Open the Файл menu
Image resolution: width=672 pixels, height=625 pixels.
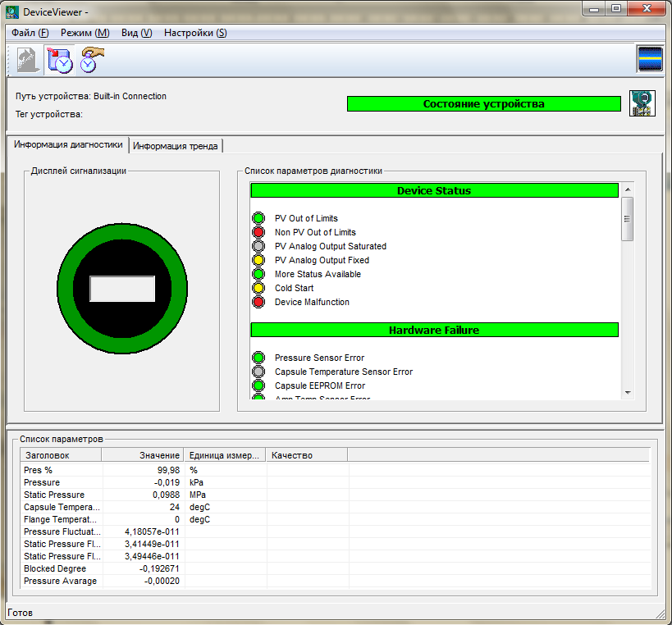point(30,33)
